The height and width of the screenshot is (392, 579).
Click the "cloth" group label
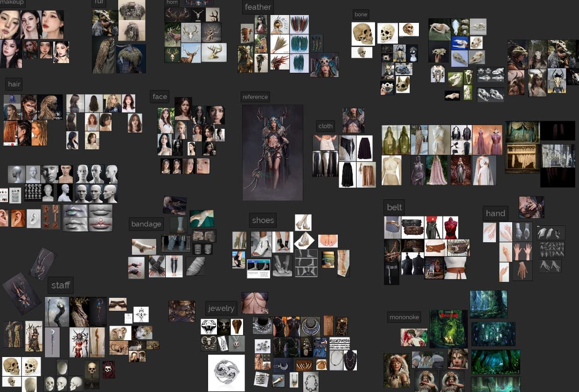[x=325, y=126]
